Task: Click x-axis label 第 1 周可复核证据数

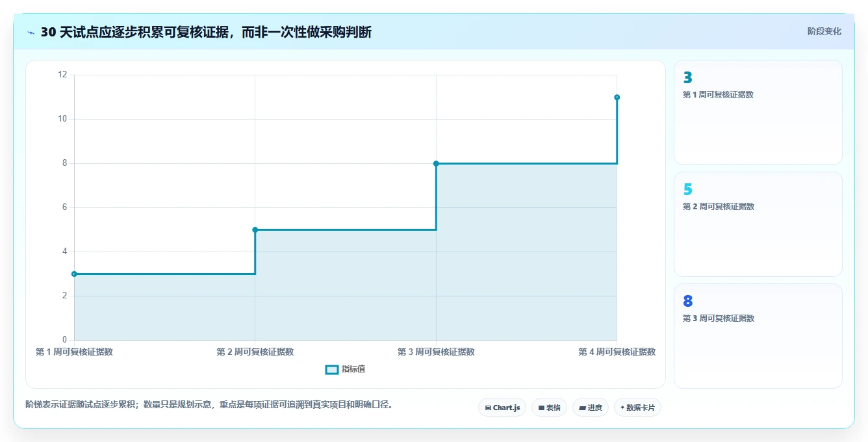Action: (x=74, y=352)
